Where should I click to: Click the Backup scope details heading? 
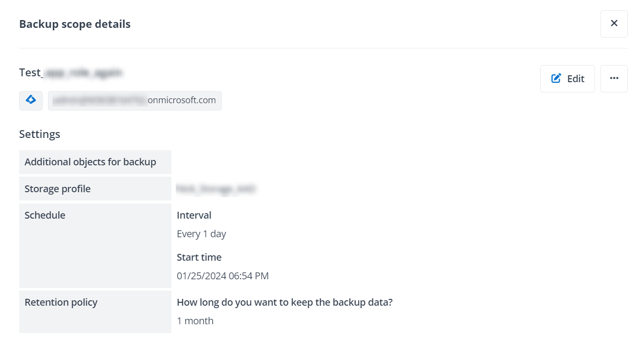74,24
